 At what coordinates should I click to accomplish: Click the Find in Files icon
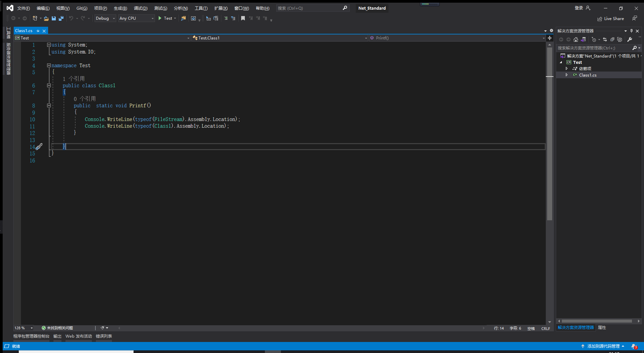click(x=183, y=18)
